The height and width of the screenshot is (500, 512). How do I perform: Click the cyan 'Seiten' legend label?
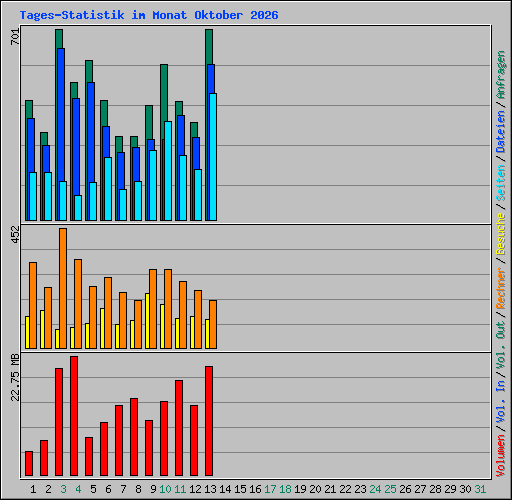(501, 183)
